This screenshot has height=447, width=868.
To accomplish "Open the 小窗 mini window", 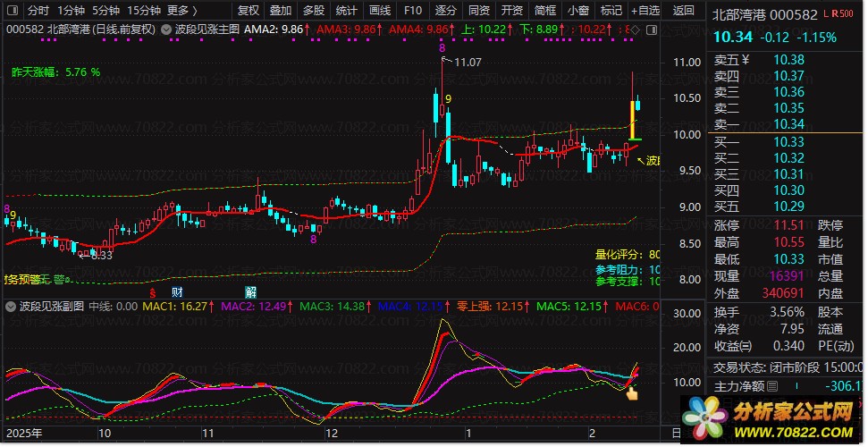I will click(x=578, y=11).
